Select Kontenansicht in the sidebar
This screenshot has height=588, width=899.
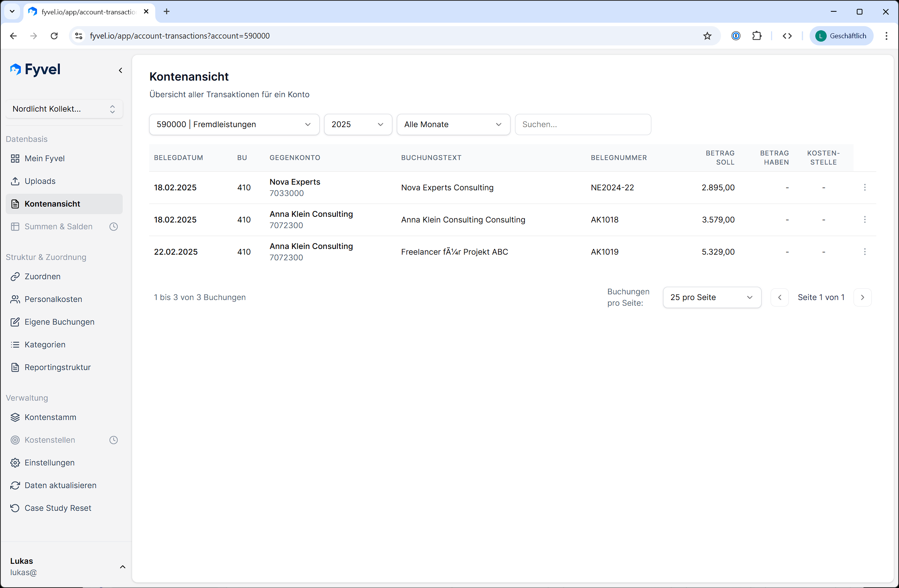click(x=64, y=204)
